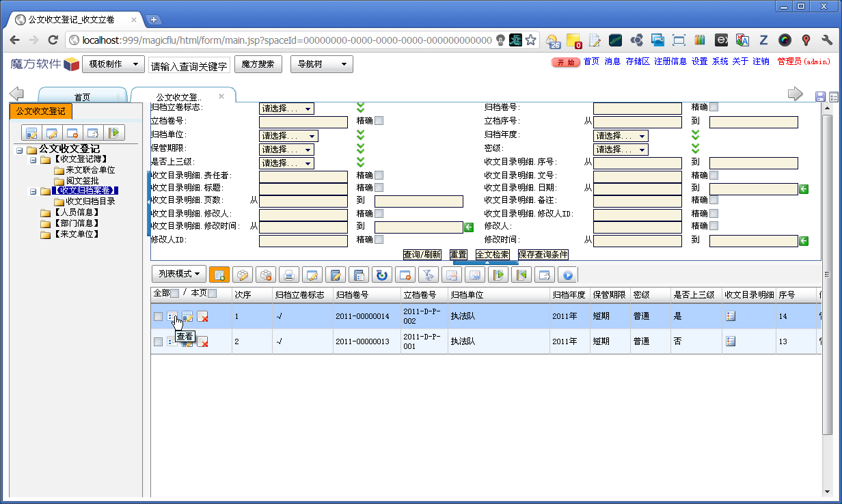Toggle 精确 checkbox for 归档卷号
This screenshot has width=842, height=504.
[714, 107]
